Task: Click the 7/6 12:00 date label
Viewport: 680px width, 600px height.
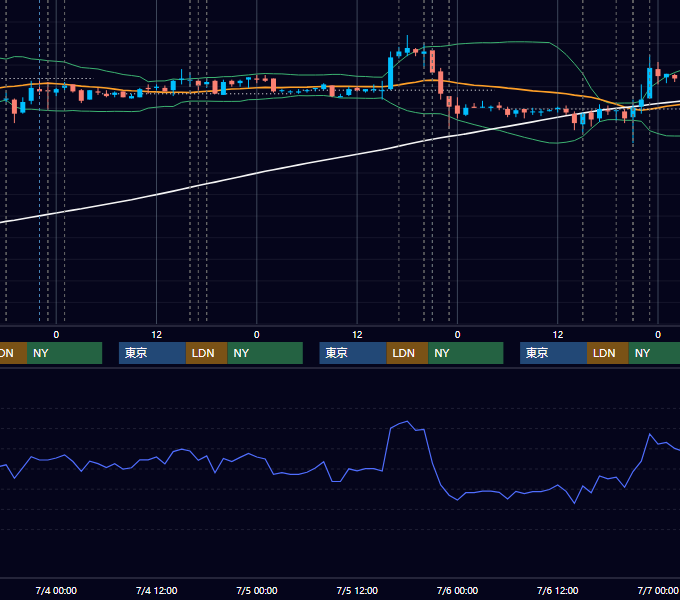Action: tap(557, 590)
